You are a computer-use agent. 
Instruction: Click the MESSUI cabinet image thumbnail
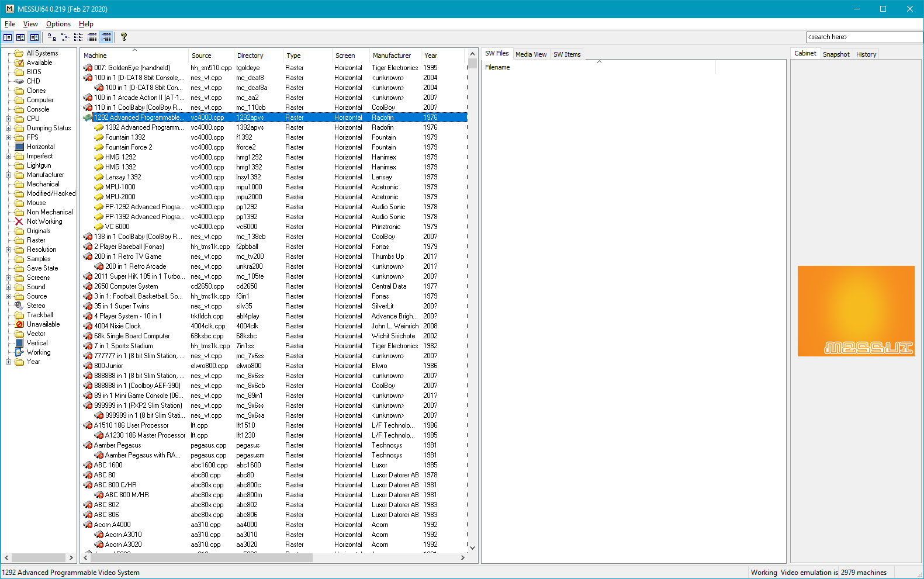coord(856,311)
